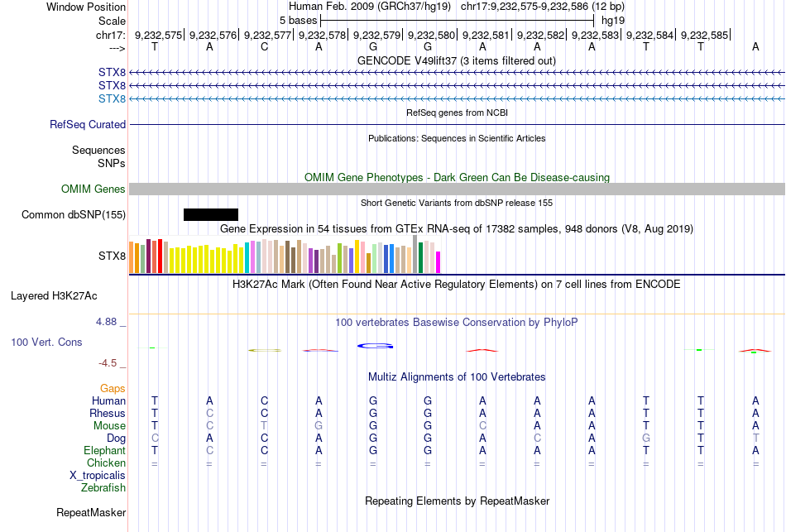
Task: Open the light blue STX8 transcript label
Action: coord(112,98)
